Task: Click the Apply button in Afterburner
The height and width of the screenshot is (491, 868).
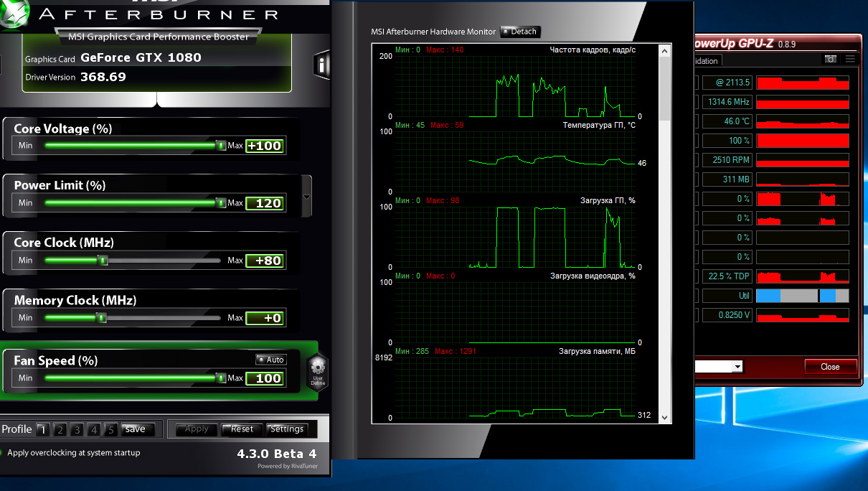Action: pyautogui.click(x=197, y=429)
